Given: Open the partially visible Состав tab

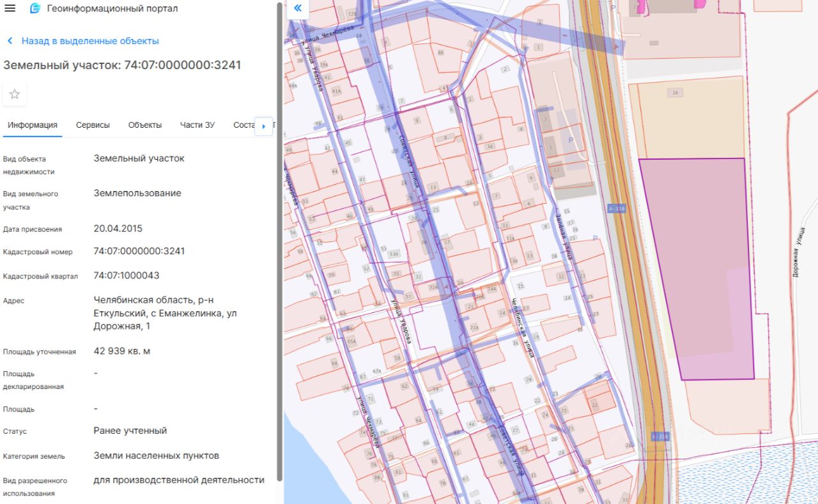Looking at the screenshot, I should tap(244, 125).
